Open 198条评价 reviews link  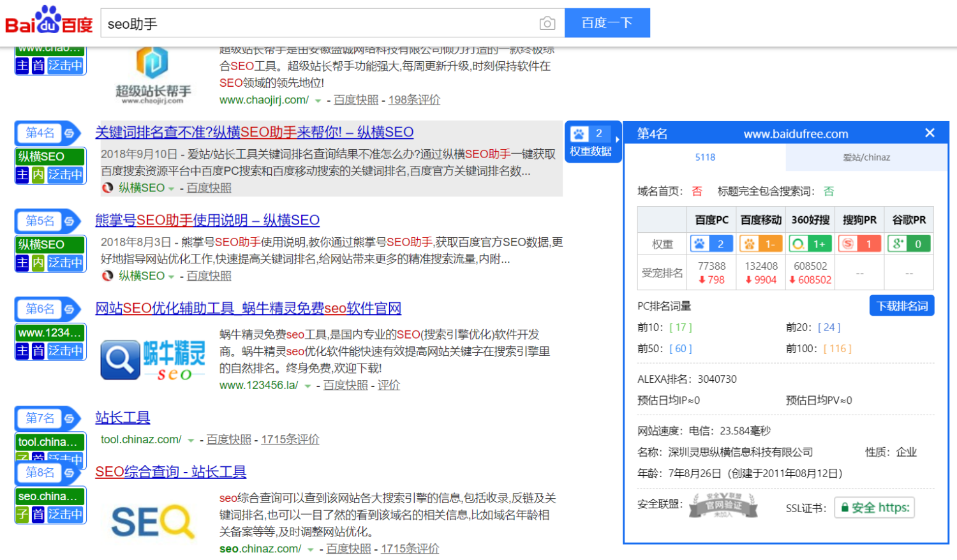coord(414,99)
